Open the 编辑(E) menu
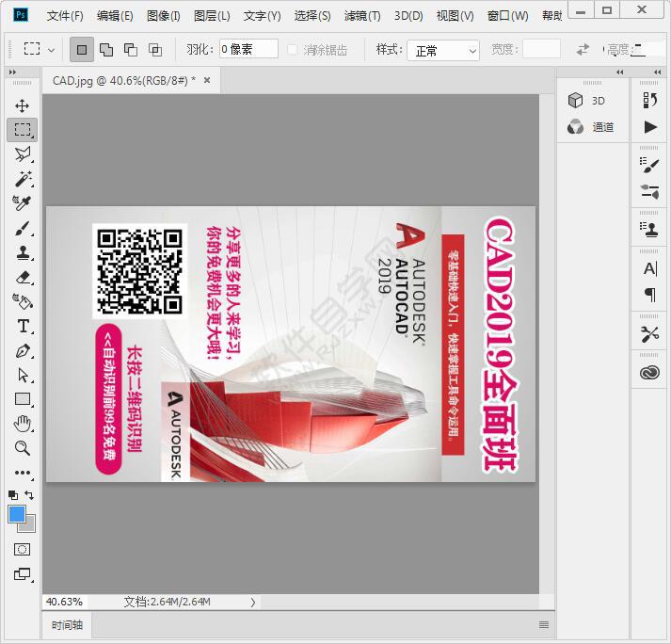Screen dimensions: 671x644 coord(115,16)
